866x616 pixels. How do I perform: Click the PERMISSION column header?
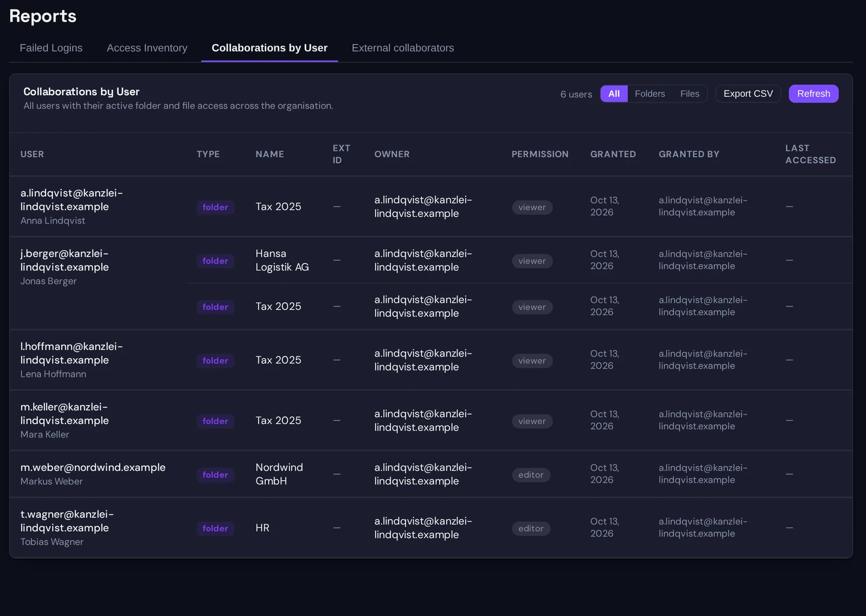coord(540,154)
